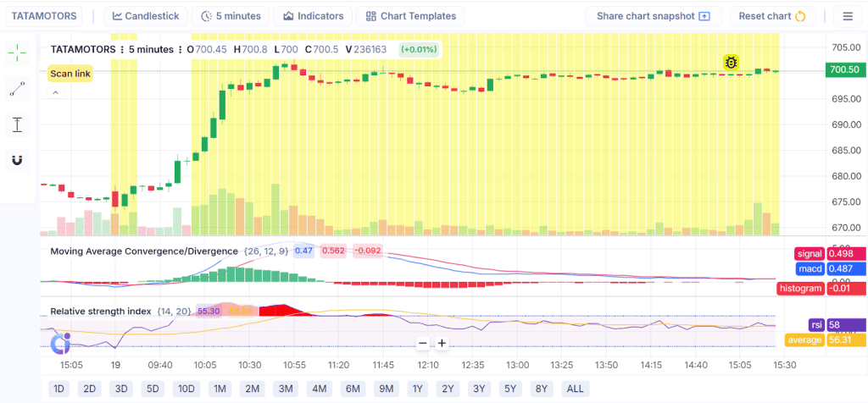
Task: Select the 3M range
Action: coord(285,389)
